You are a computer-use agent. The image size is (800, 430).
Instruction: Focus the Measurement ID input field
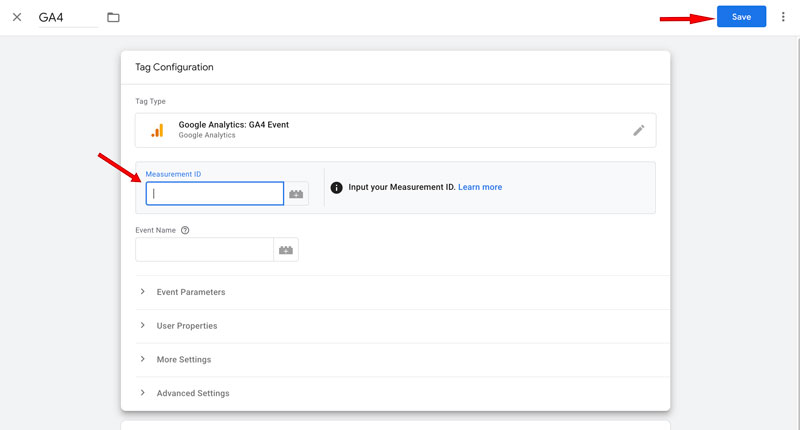215,194
